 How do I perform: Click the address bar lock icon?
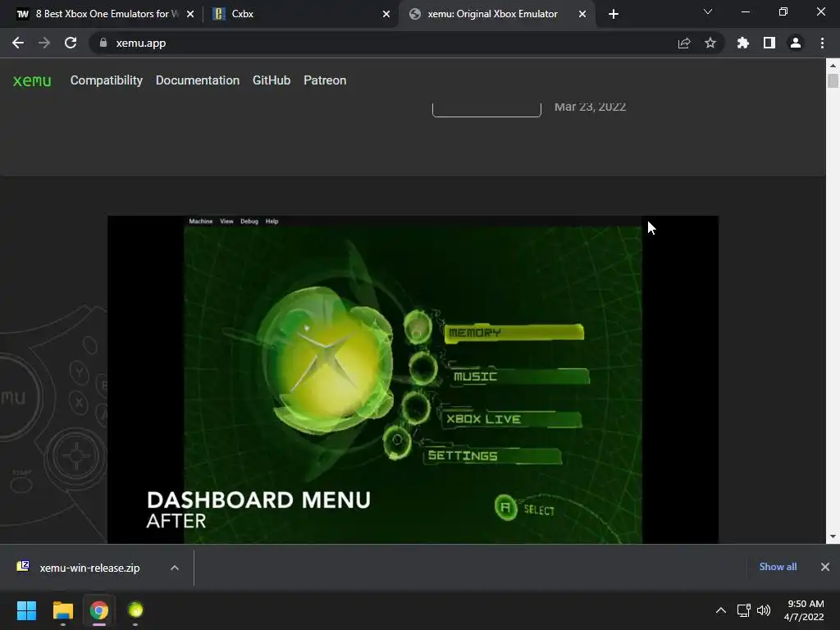click(x=103, y=43)
